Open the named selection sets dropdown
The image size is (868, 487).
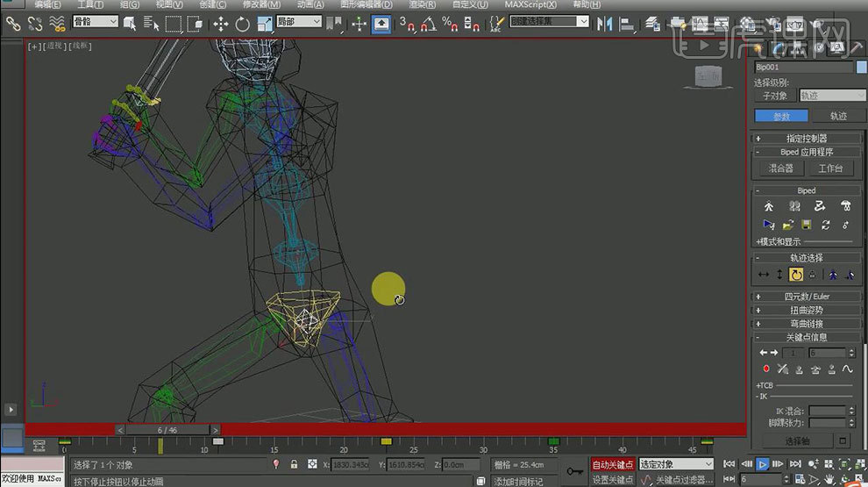[549, 21]
